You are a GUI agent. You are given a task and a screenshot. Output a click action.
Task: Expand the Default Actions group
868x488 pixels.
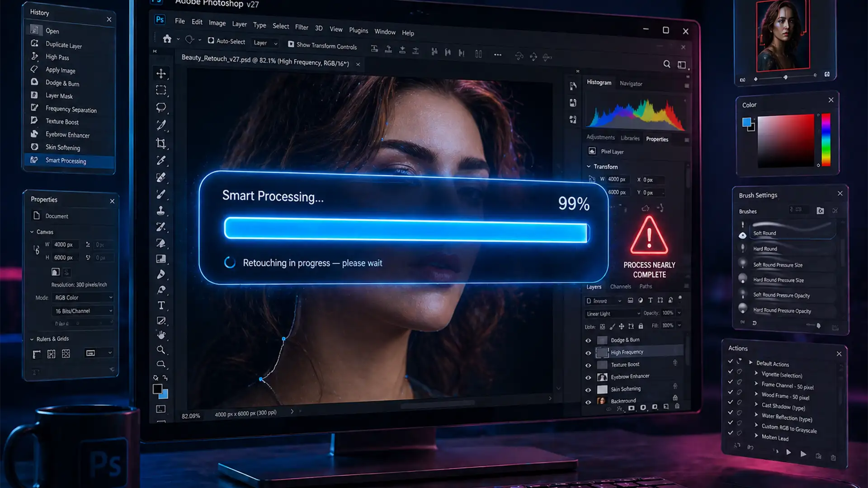click(x=750, y=364)
